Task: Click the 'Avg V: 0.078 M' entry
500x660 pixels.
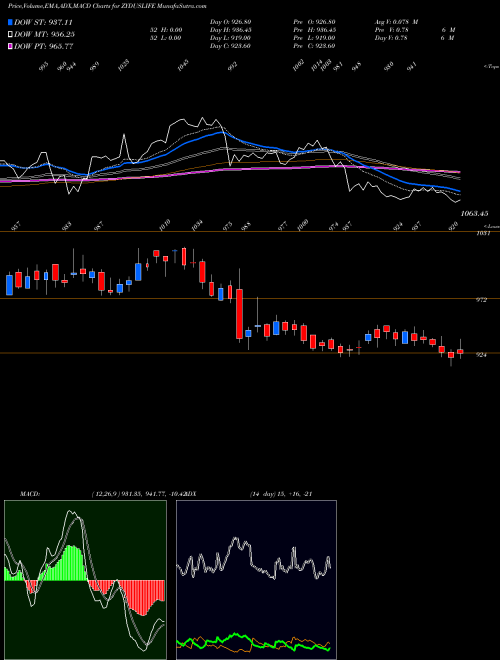Action: tap(396, 22)
